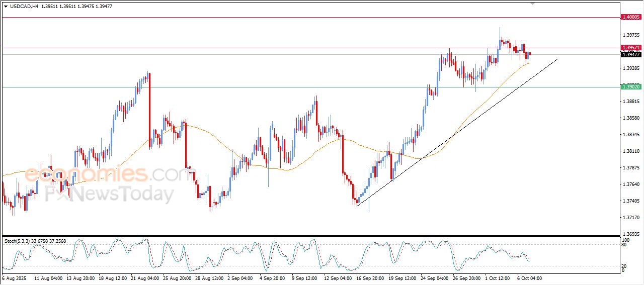Click the 1.37170 price on the scale
Image resolution: width=644 pixels, height=285 pixels.
click(631, 217)
